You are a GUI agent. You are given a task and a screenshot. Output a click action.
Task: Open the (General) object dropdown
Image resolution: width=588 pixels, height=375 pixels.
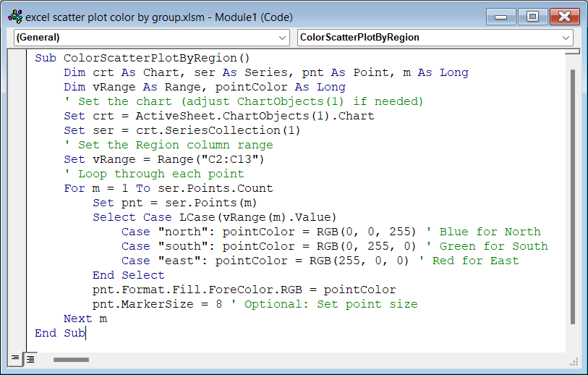point(152,37)
